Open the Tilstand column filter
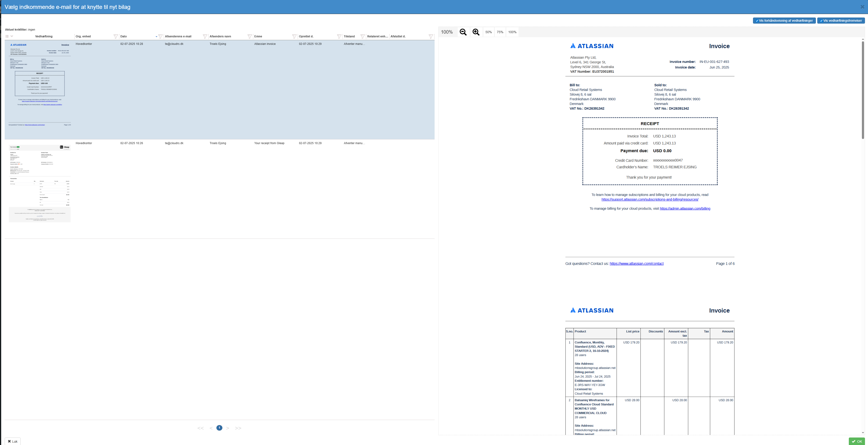The image size is (868, 445). point(363,36)
